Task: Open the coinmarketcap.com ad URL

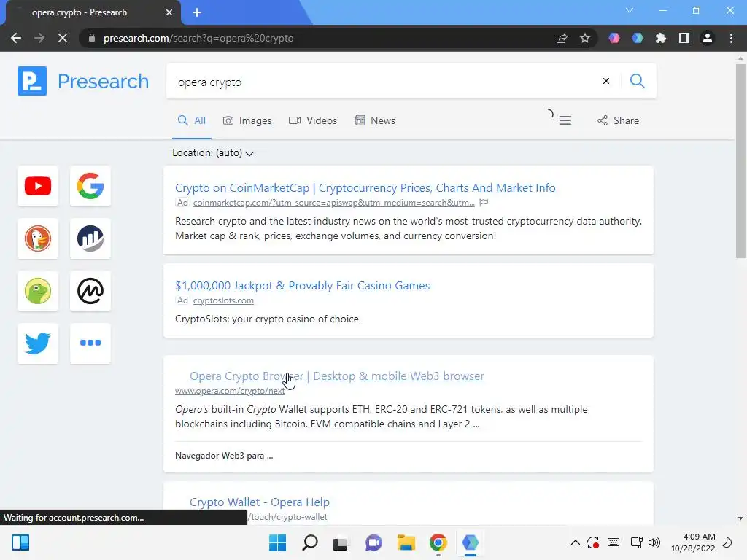Action: 333,203
